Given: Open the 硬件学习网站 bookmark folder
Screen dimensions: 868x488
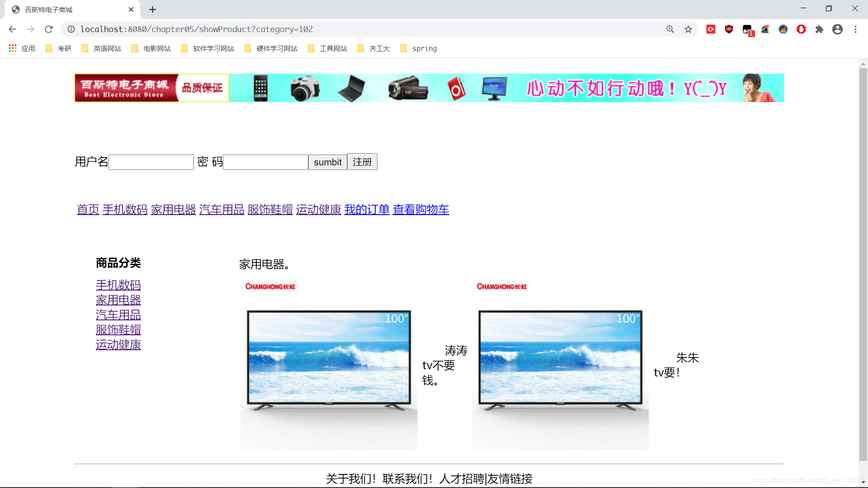Looking at the screenshot, I should 271,48.
